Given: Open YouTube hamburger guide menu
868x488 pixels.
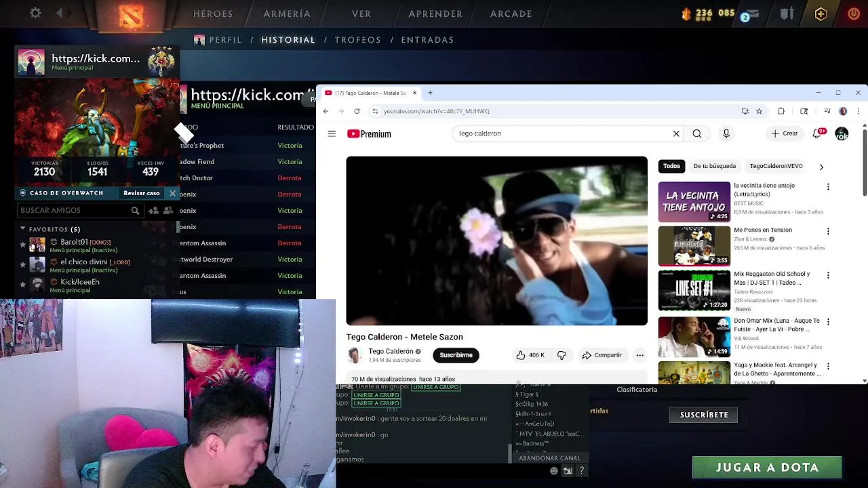Looking at the screenshot, I should (x=332, y=134).
